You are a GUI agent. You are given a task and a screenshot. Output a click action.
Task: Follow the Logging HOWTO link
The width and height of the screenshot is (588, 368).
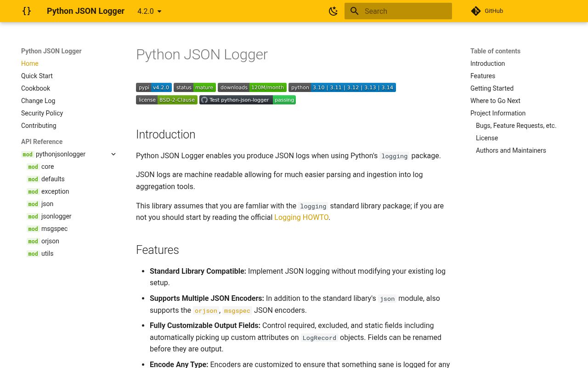point(301,217)
